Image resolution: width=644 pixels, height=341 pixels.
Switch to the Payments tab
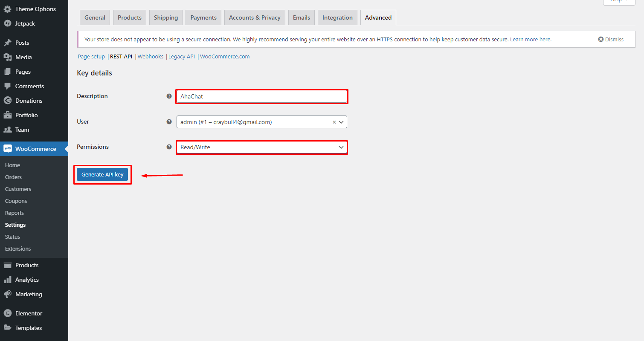203,17
